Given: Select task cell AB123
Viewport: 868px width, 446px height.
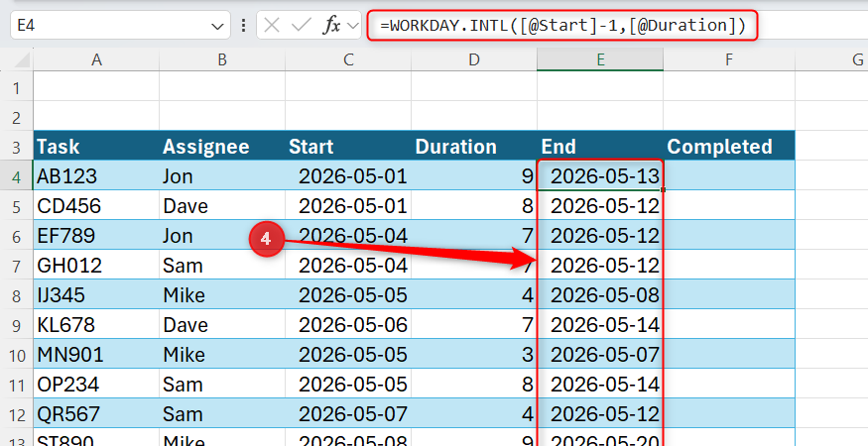Looking at the screenshot, I should coord(96,176).
